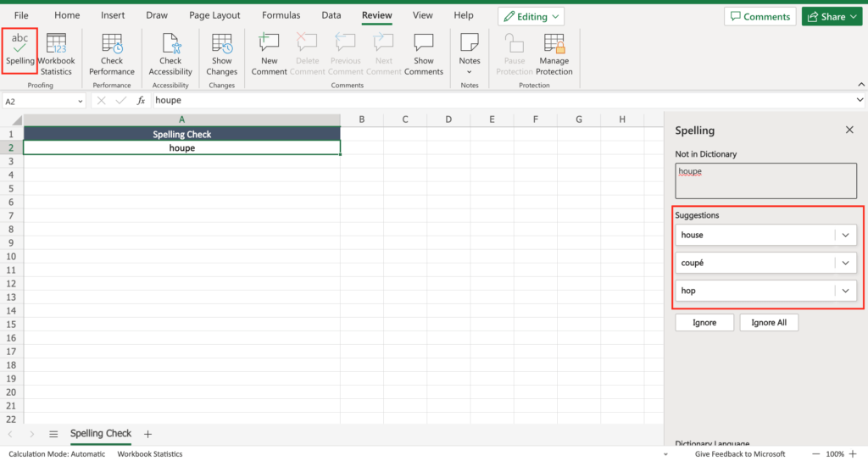This screenshot has width=868, height=461.
Task: Click the Ignore All button
Action: (769, 323)
